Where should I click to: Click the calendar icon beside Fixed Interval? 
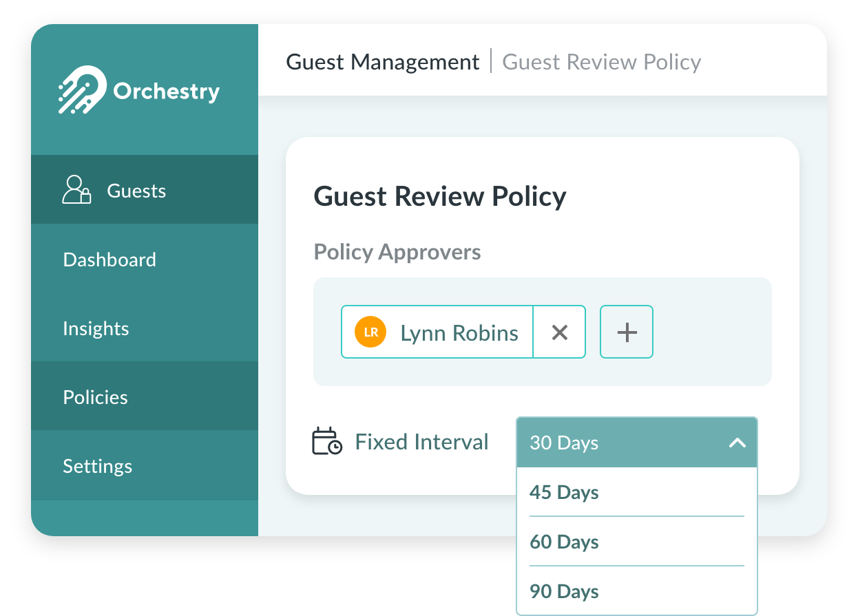click(x=326, y=442)
